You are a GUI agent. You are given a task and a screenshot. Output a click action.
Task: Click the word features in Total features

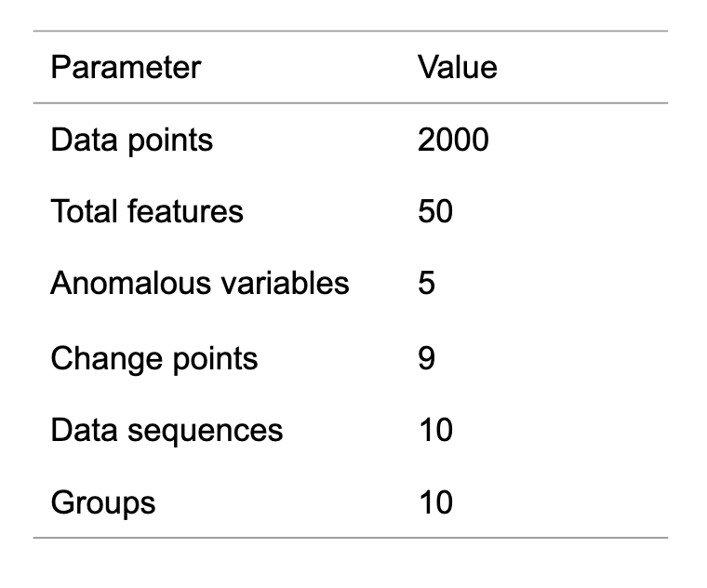tap(185, 211)
